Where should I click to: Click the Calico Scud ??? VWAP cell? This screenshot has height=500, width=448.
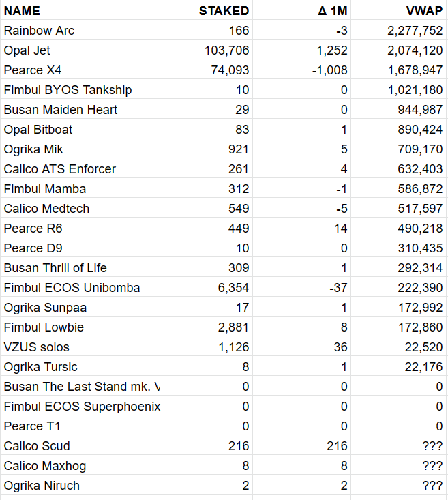[x=432, y=446]
